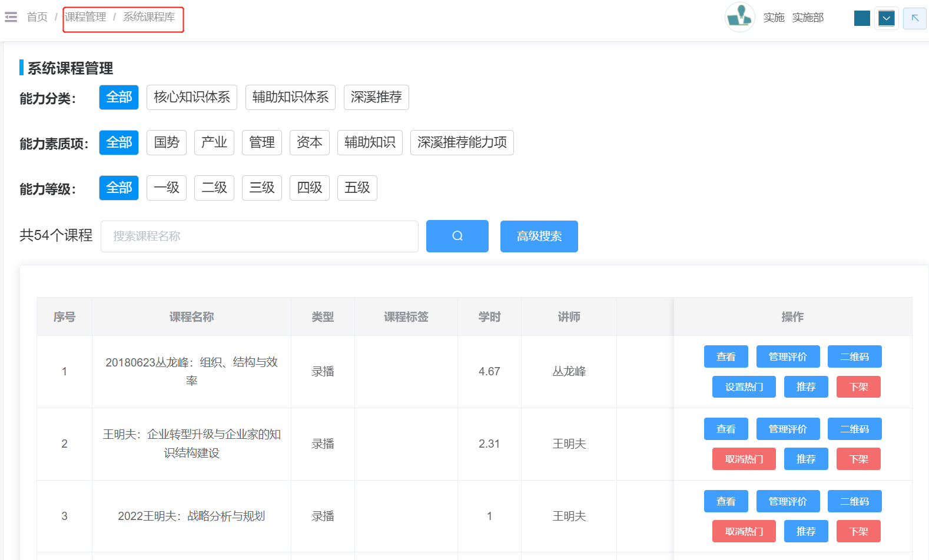This screenshot has width=929, height=560.
Task: Select 三级 ability level filter
Action: 261,188
